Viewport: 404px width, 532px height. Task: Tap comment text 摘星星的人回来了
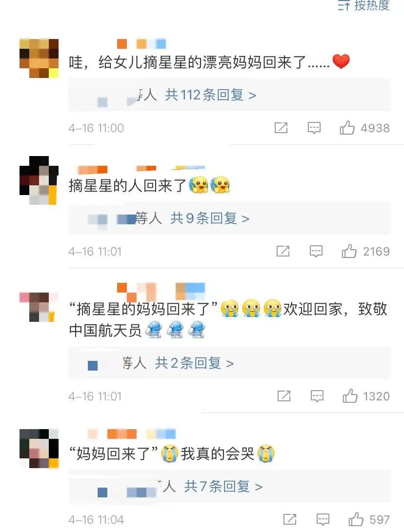[x=128, y=186]
